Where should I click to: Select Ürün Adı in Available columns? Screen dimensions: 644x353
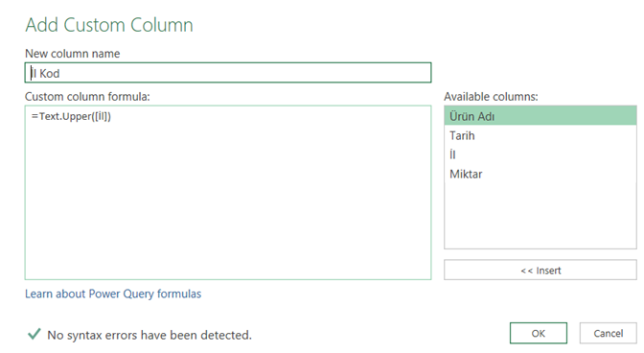540,116
